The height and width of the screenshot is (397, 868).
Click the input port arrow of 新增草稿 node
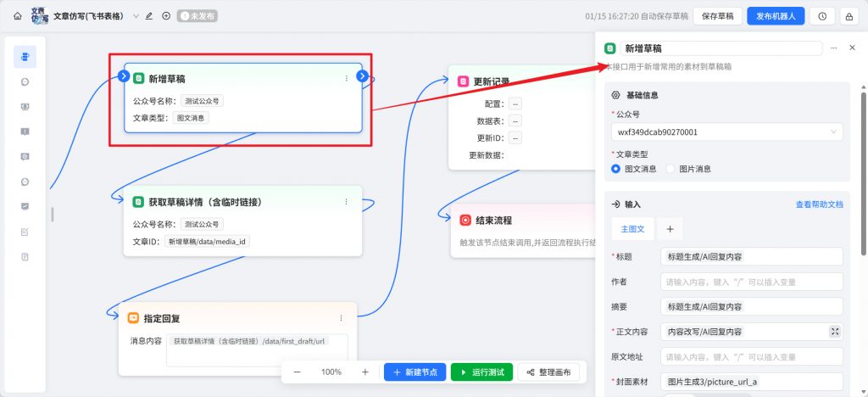[124, 75]
